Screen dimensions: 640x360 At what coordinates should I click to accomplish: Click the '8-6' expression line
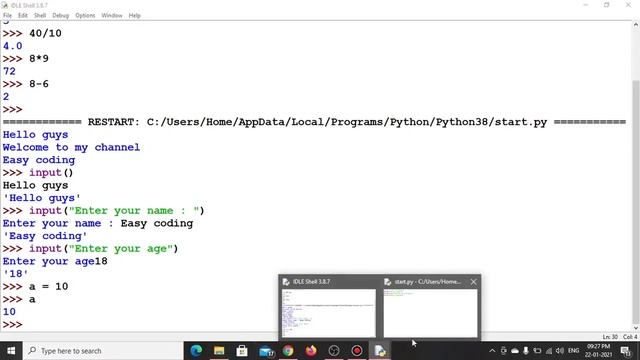[39, 84]
